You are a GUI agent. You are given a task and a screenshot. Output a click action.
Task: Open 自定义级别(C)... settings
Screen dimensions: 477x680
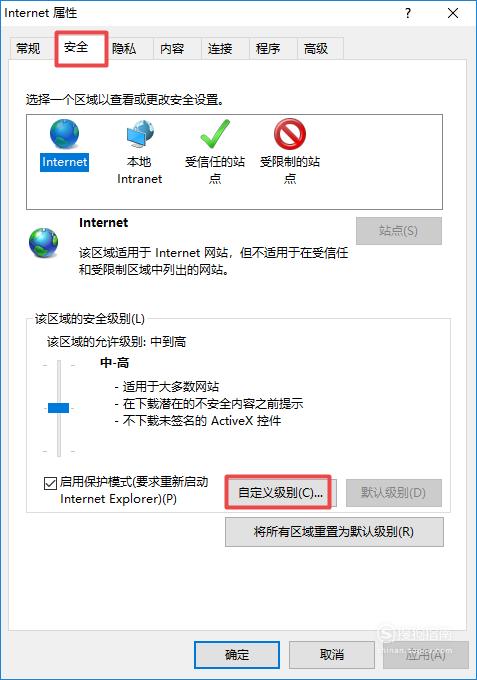coord(280,493)
